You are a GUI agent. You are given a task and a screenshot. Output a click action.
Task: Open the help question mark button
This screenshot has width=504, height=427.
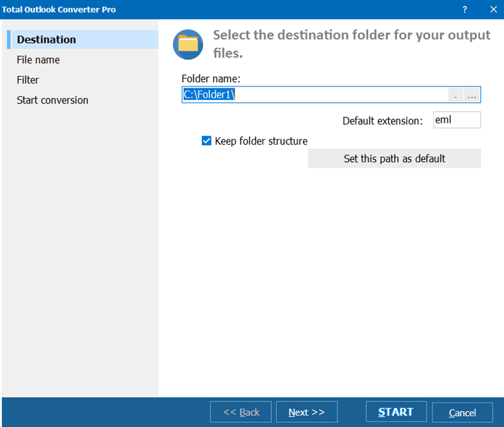pos(465,9)
